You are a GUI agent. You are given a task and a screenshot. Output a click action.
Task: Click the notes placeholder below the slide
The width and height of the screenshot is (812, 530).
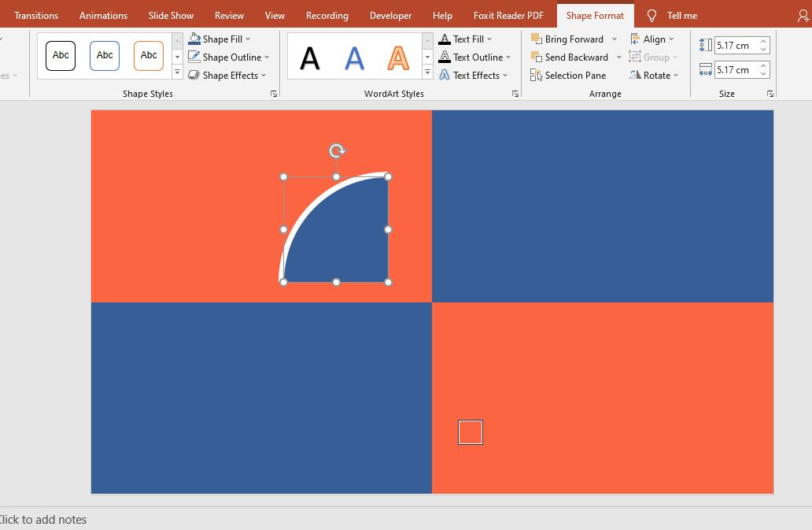click(x=43, y=520)
